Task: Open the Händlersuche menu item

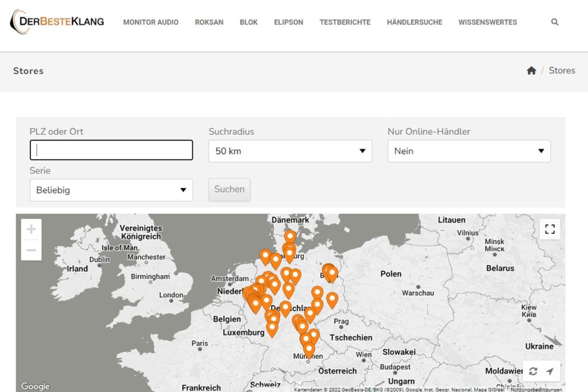Action: click(414, 22)
